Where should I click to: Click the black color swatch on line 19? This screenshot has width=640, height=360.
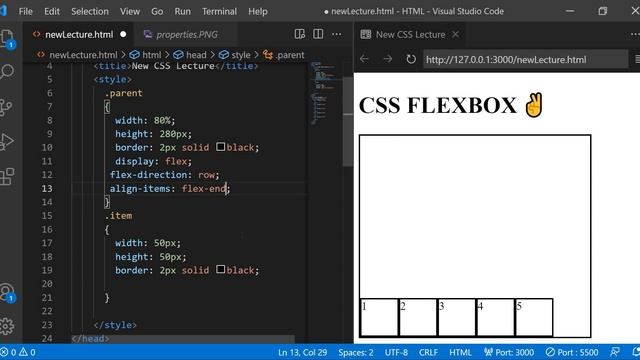[x=220, y=269]
